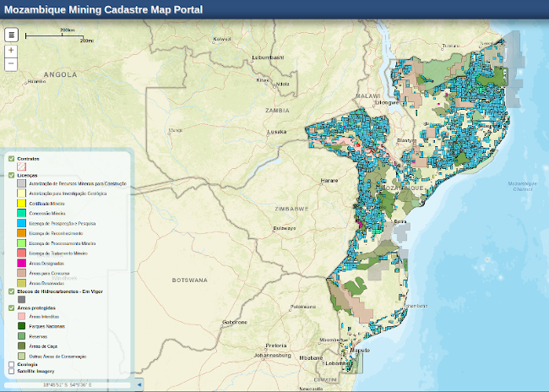
Task: Click the Parques Nacionais dark green icon
Action: (x=21, y=326)
